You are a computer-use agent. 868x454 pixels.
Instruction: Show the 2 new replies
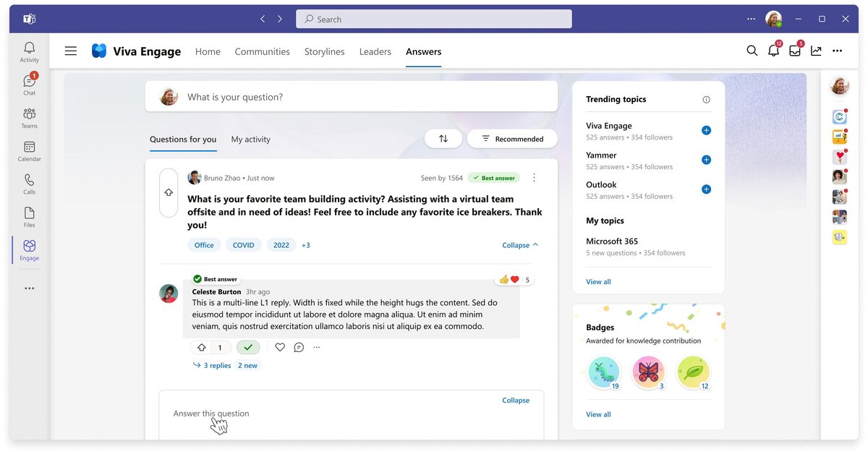click(x=247, y=366)
